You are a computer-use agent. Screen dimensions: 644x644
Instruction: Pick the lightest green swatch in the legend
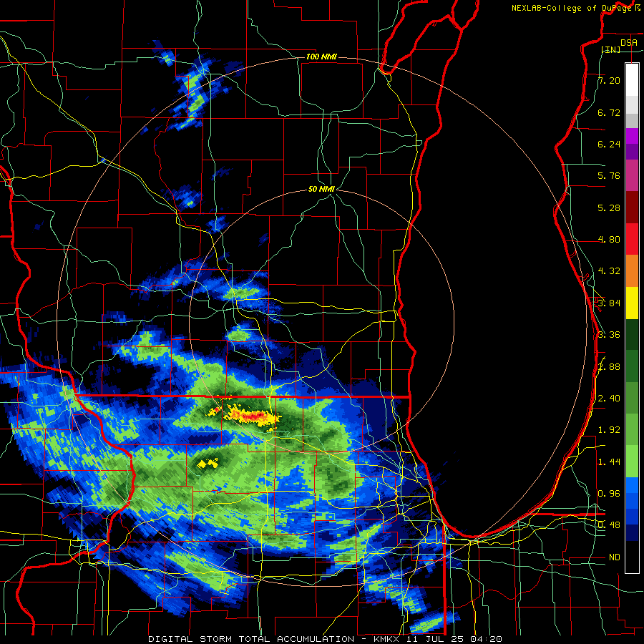click(x=632, y=462)
